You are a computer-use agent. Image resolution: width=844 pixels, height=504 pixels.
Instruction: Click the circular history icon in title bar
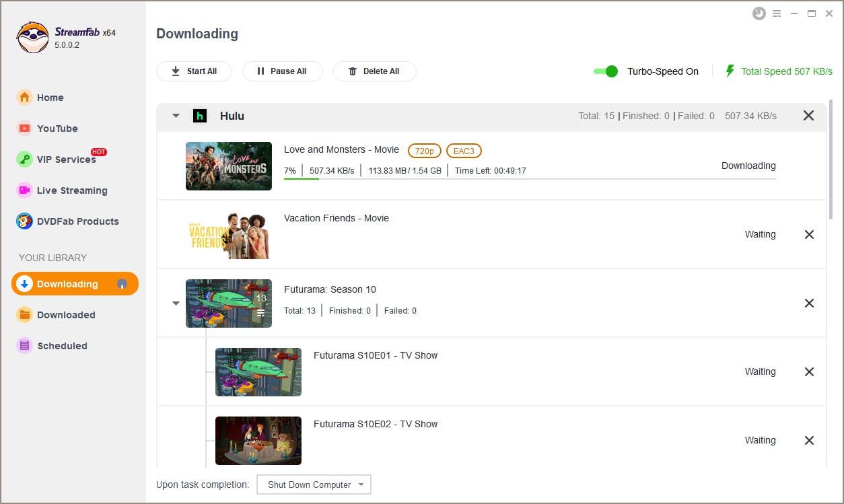coord(759,13)
